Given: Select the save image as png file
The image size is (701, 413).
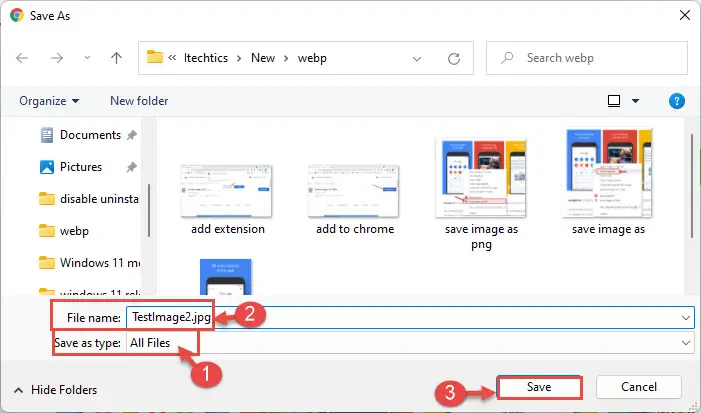Looking at the screenshot, I should point(481,194).
